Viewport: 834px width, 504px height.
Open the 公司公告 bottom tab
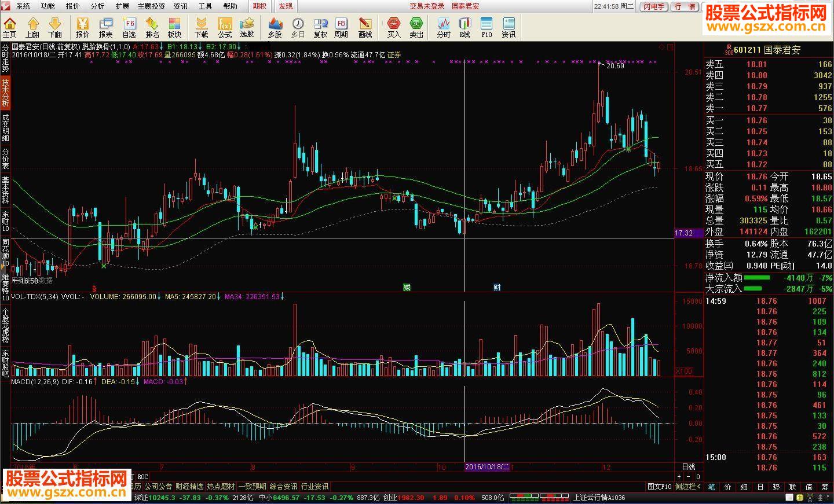[158, 487]
